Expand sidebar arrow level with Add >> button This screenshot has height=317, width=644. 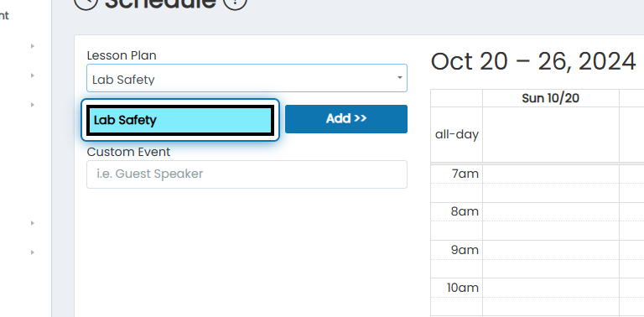pos(33,105)
